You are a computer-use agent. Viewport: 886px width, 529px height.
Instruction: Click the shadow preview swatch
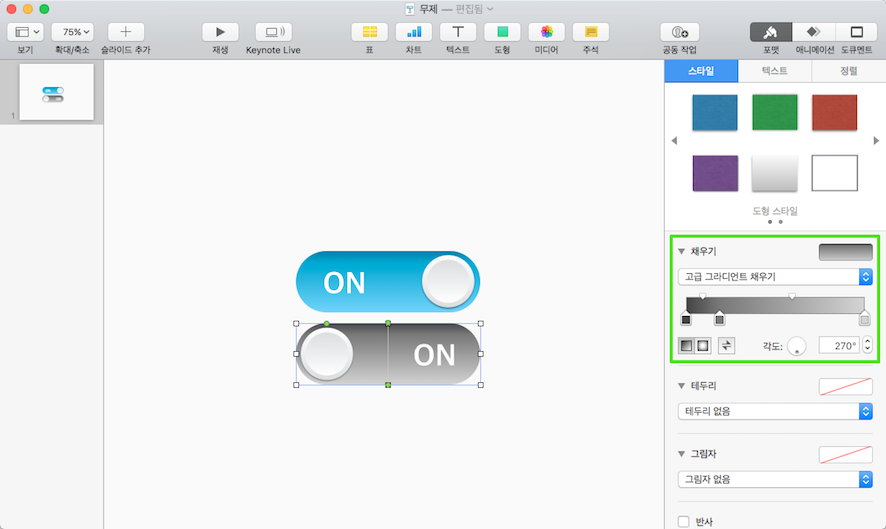point(845,454)
